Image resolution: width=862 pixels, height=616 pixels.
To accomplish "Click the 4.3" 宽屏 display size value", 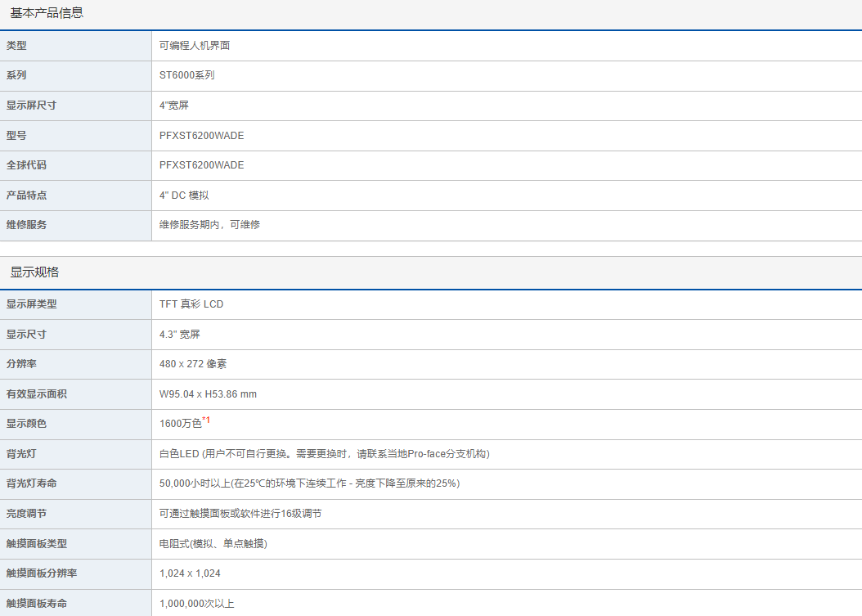I will (x=180, y=335).
